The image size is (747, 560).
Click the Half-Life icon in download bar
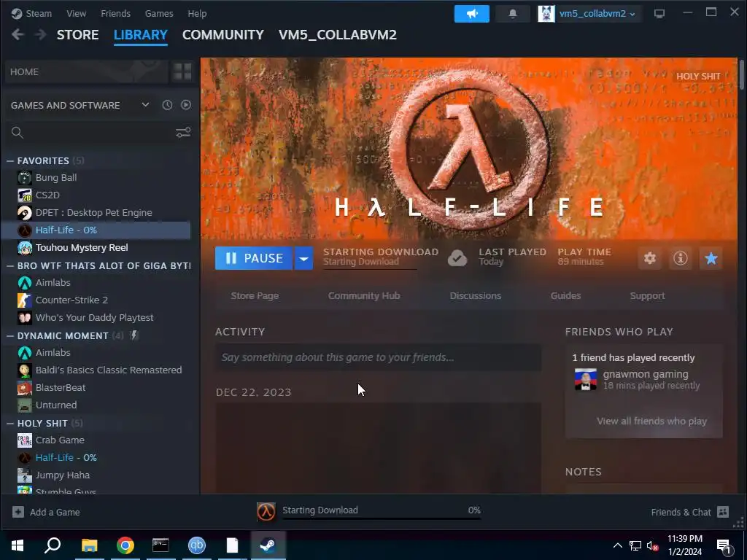[266, 512]
